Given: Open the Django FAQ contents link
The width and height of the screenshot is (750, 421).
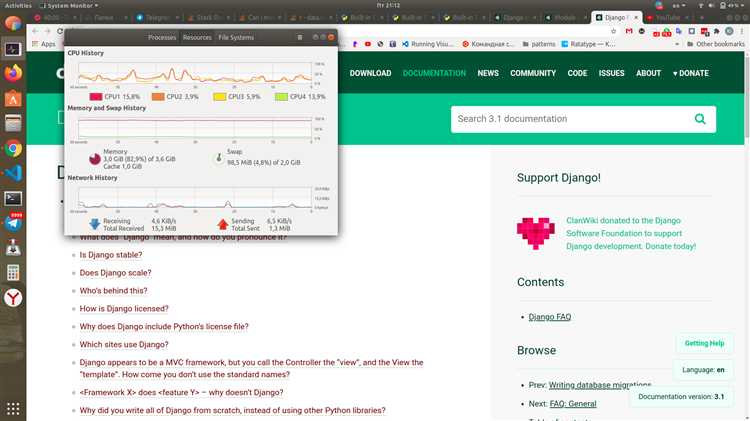Looking at the screenshot, I should tap(550, 317).
